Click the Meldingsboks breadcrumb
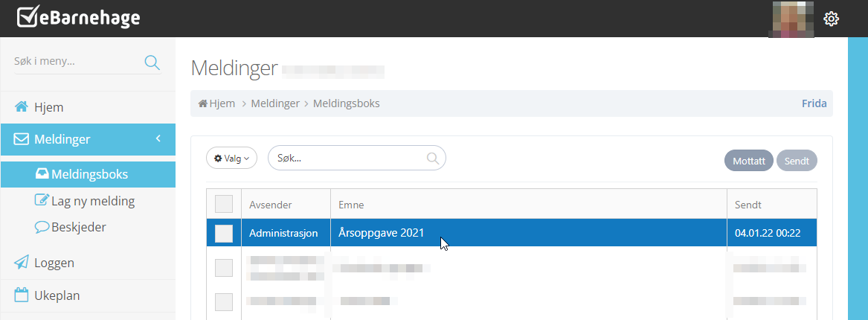Screen dimensions: 868x320 pyautogui.click(x=347, y=103)
